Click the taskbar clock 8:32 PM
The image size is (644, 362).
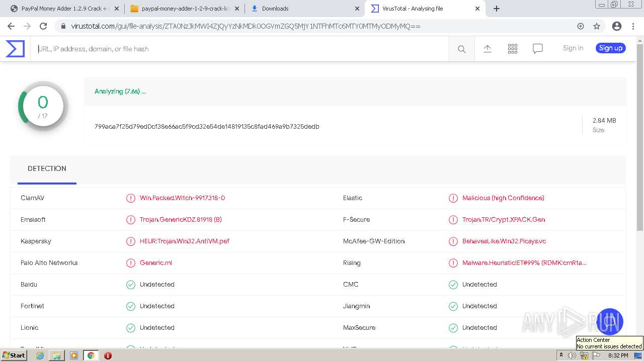point(618,355)
